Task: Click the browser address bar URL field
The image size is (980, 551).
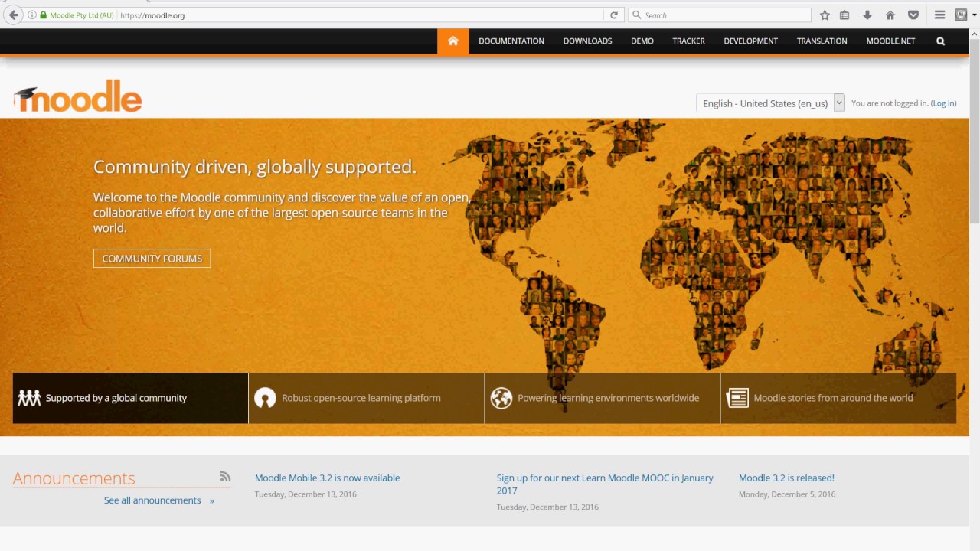Action: 360,15
